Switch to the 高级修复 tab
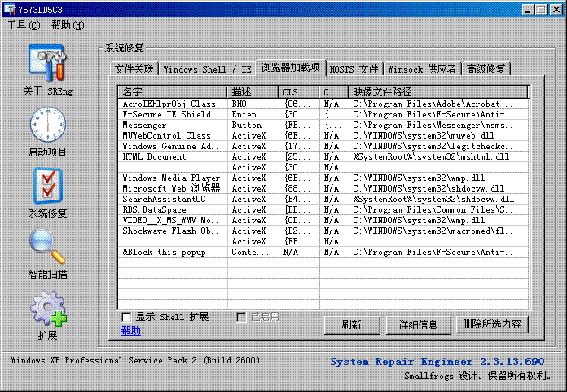This screenshot has width=567, height=392. pyautogui.click(x=486, y=68)
